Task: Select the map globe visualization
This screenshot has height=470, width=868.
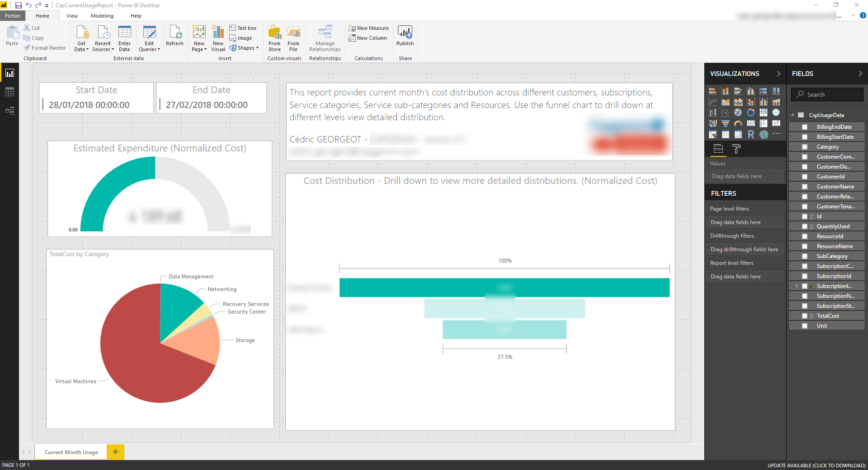Action: 776,113
